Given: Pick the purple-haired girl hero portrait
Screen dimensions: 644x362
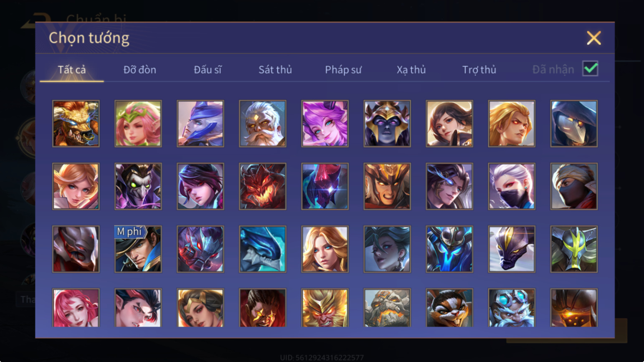Looking at the screenshot, I should click(325, 124).
